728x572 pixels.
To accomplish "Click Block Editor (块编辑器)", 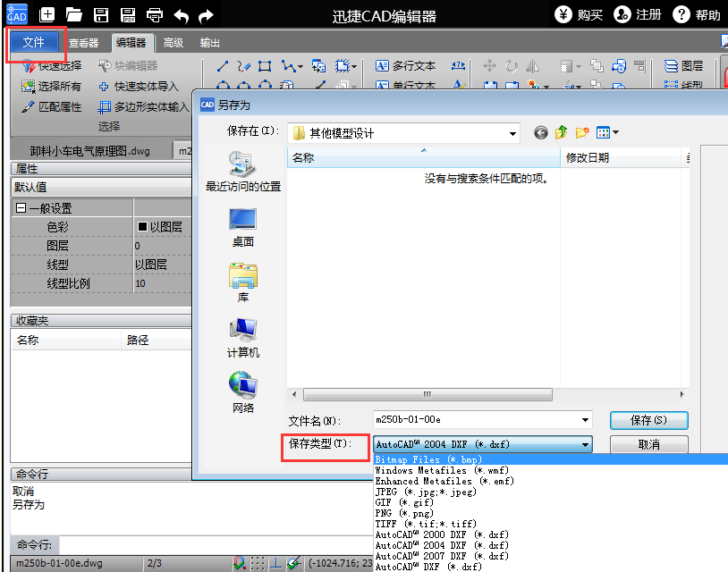I will click(128, 66).
